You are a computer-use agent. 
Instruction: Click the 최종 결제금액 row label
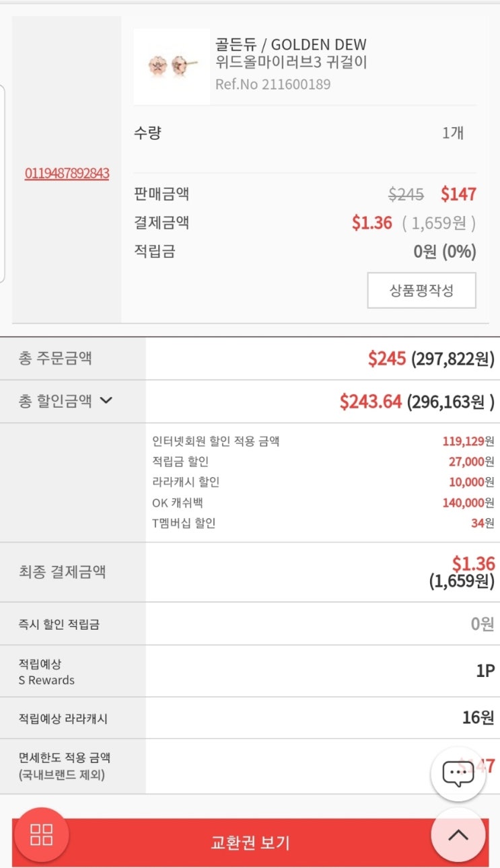pyautogui.click(x=62, y=572)
